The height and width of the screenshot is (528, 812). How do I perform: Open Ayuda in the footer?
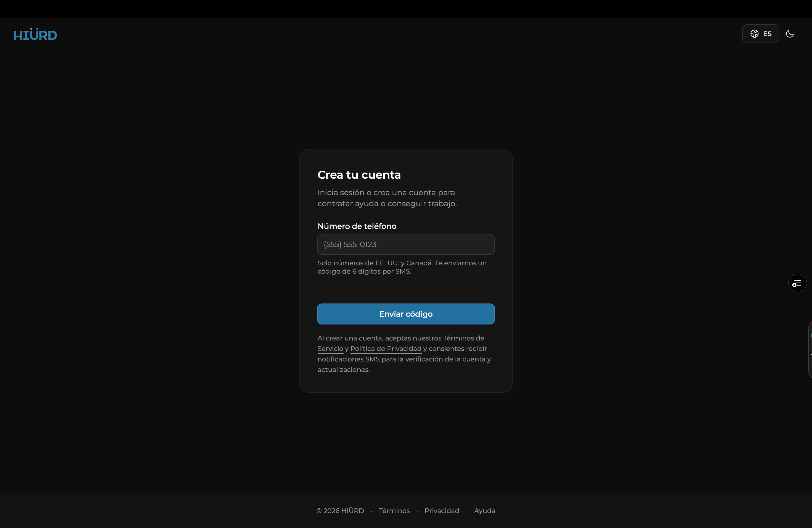[484, 511]
